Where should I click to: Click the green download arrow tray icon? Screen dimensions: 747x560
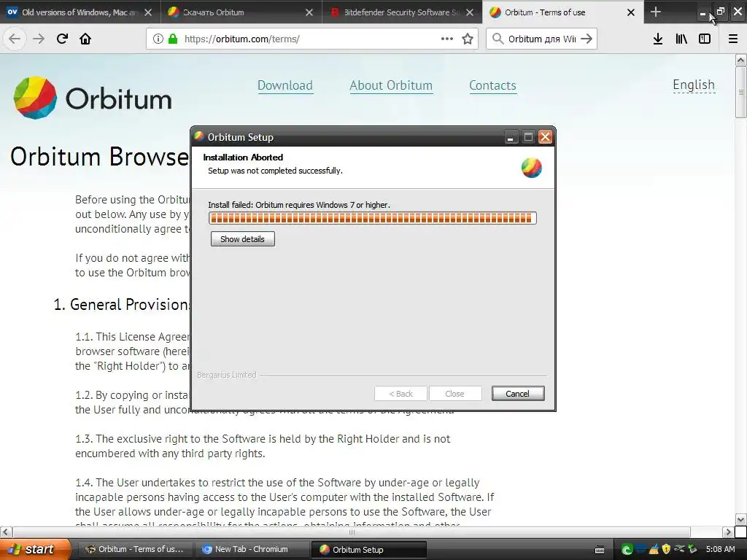click(693, 550)
